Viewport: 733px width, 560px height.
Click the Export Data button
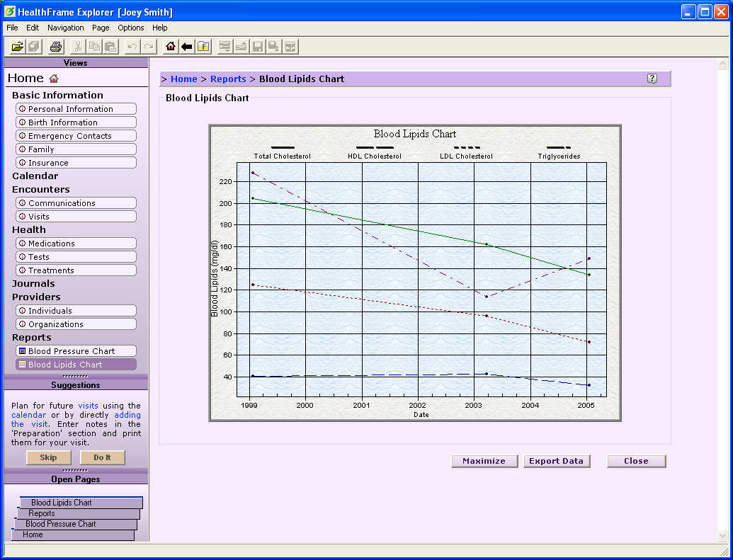(556, 461)
